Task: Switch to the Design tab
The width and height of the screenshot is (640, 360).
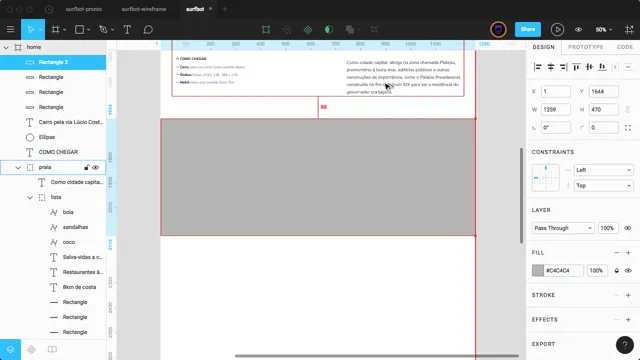Action: [x=543, y=47]
